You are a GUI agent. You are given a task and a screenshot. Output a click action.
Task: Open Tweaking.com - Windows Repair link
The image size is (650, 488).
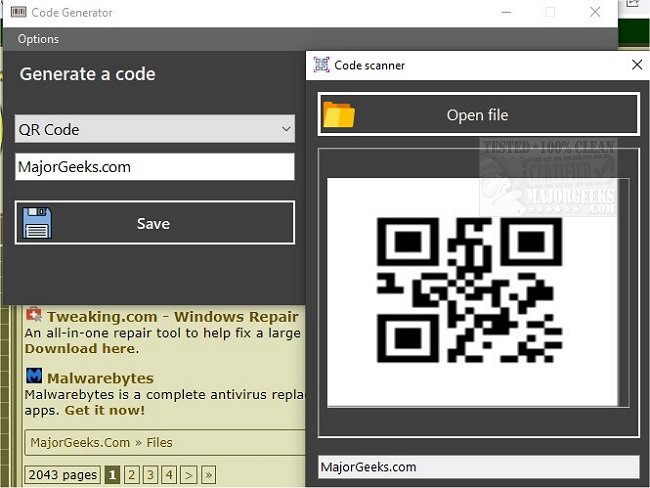click(x=172, y=317)
